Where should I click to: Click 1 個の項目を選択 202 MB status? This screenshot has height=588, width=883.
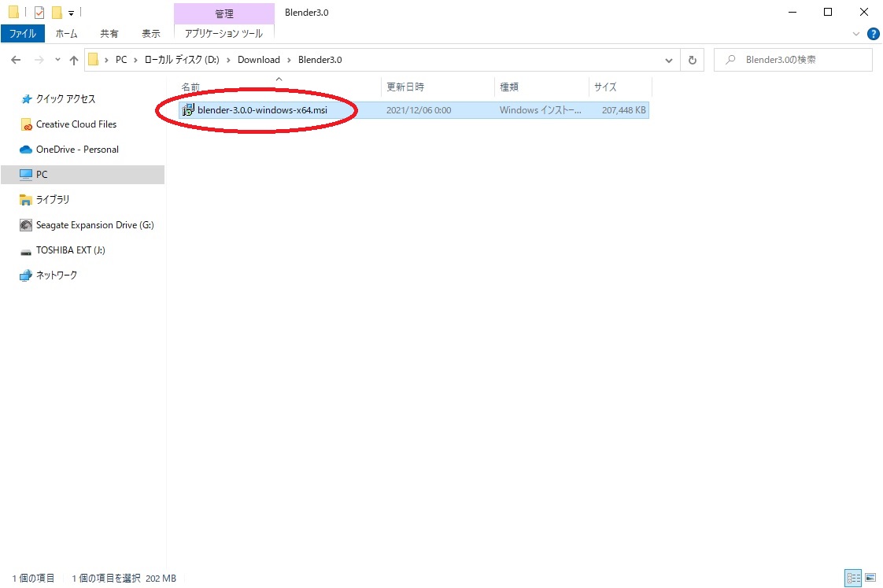(124, 579)
